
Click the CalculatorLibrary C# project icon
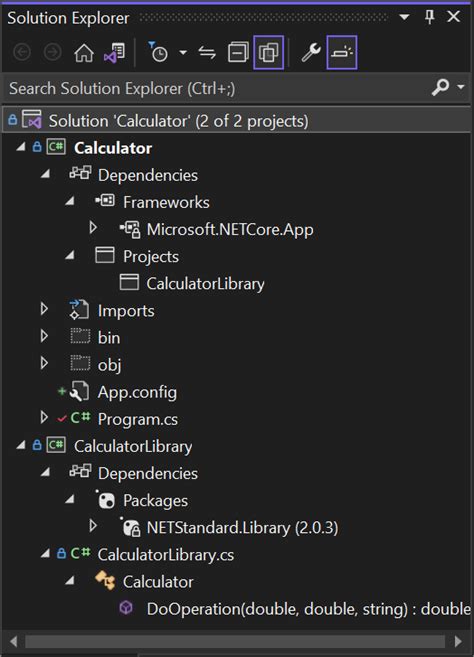coord(56,445)
